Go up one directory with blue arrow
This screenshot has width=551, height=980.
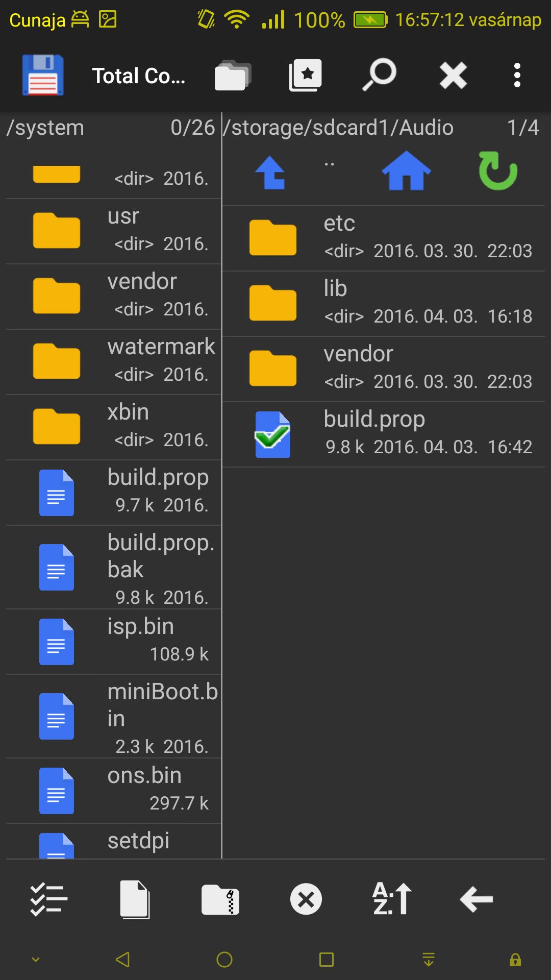tap(271, 173)
